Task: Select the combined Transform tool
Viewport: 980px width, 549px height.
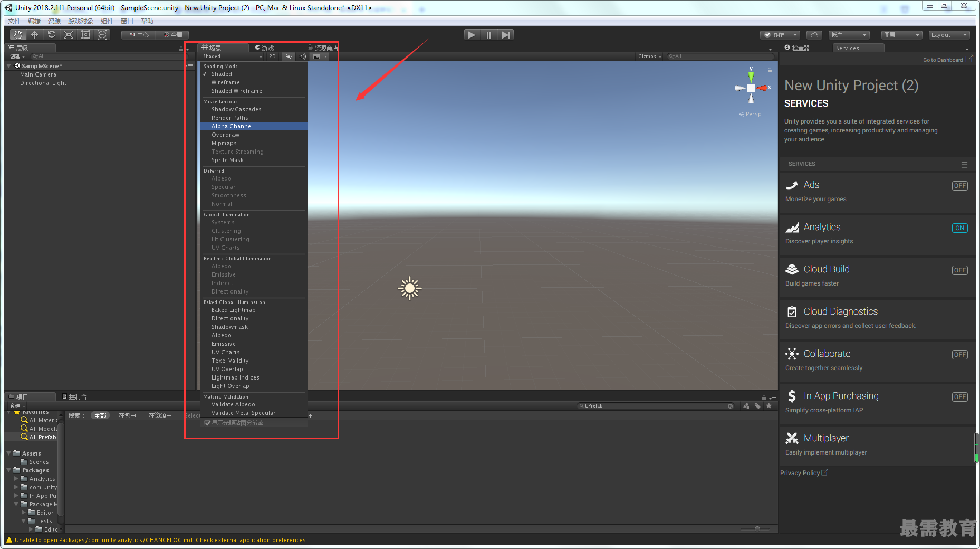Action: tap(102, 35)
